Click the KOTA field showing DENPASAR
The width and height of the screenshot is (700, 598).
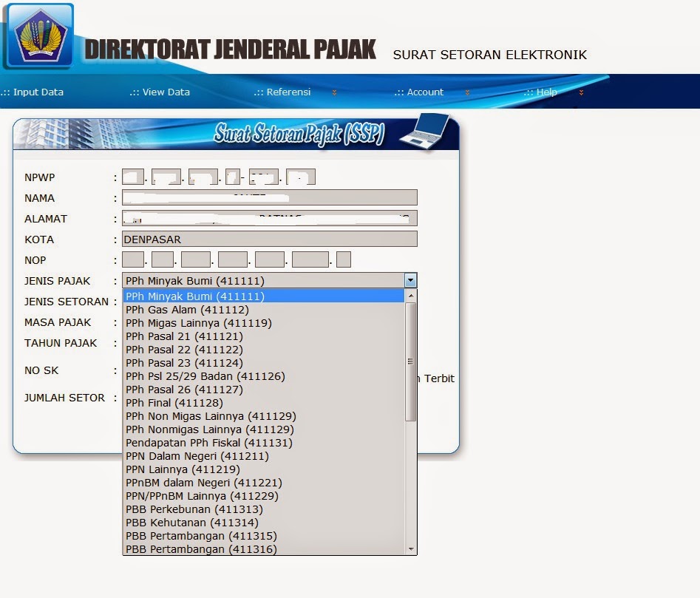(270, 239)
